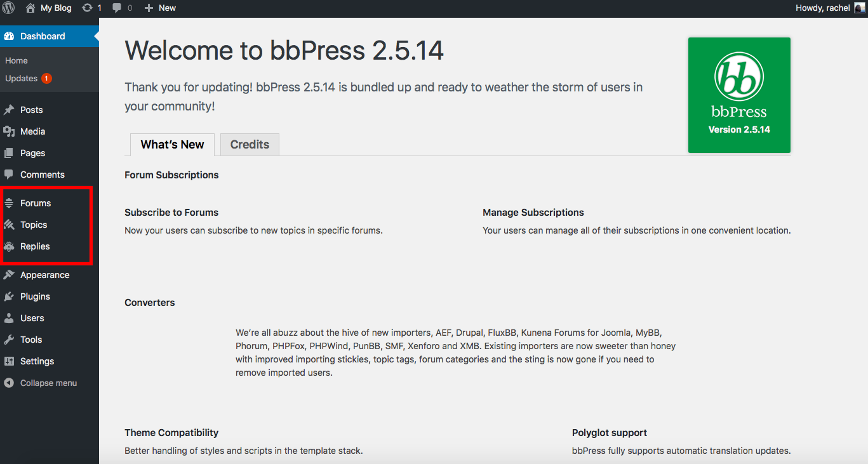Open the Appearance menu
This screenshot has width=868, height=464.
tap(50, 275)
